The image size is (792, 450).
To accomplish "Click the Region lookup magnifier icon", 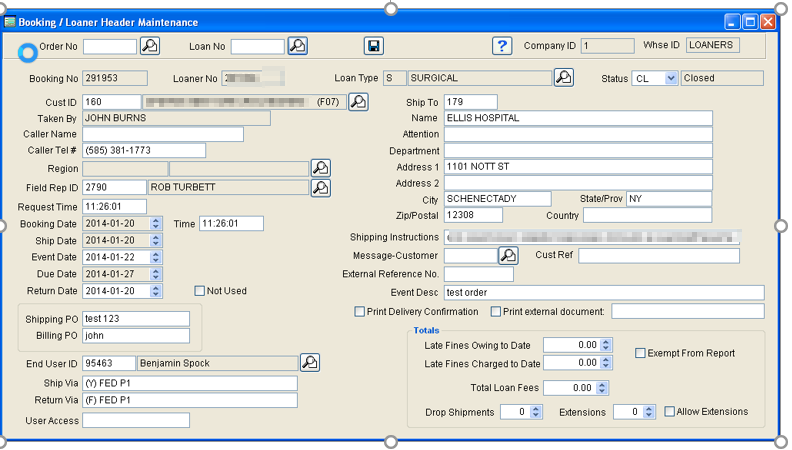I will coord(320,168).
